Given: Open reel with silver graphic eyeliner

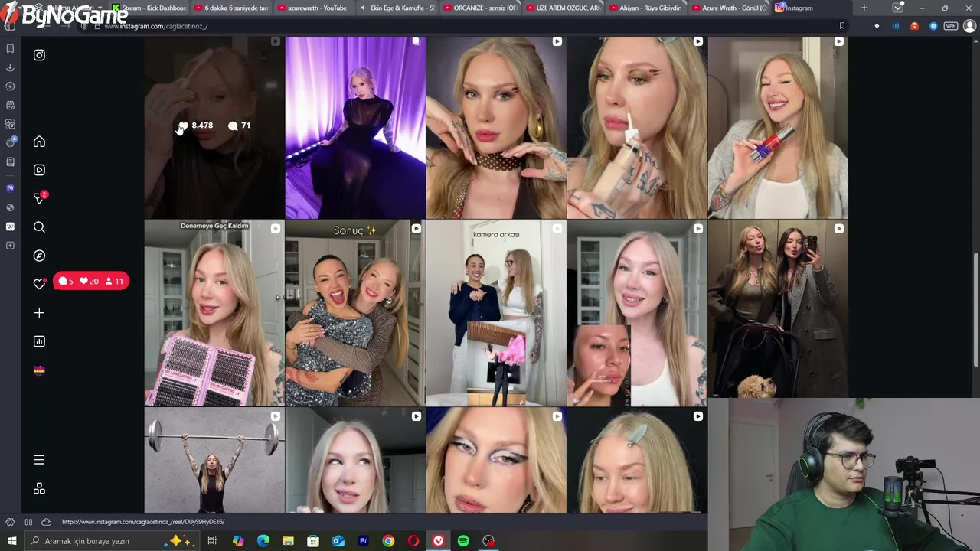Looking at the screenshot, I should (x=496, y=461).
